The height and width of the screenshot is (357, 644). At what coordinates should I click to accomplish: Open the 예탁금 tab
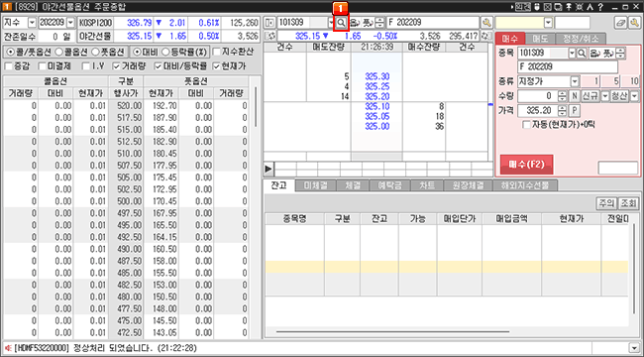coord(389,185)
